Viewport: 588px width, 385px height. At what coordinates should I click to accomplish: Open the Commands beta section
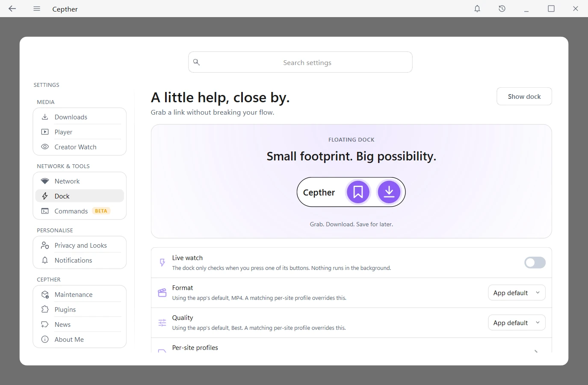click(80, 211)
